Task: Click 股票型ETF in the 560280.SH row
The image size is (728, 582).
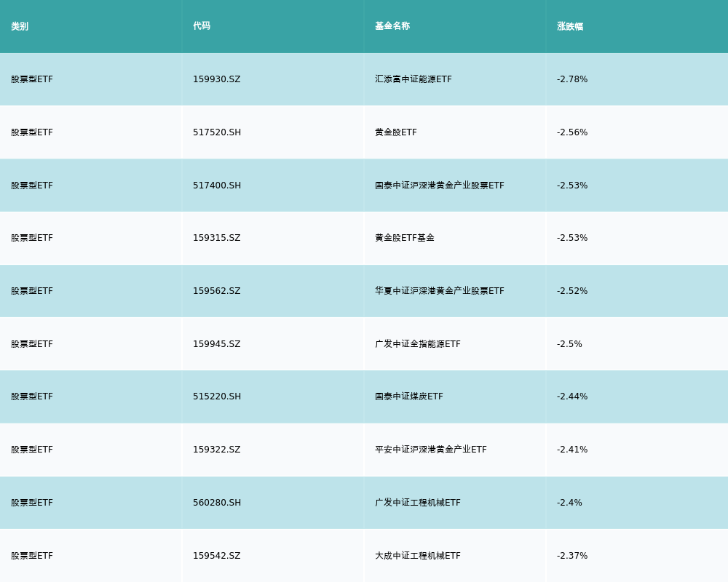Action: coord(32,503)
